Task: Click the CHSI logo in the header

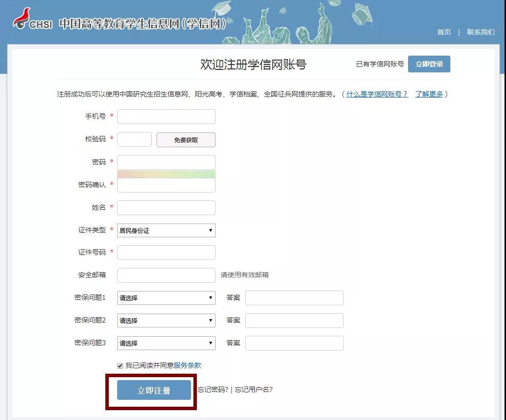Action: pos(32,19)
